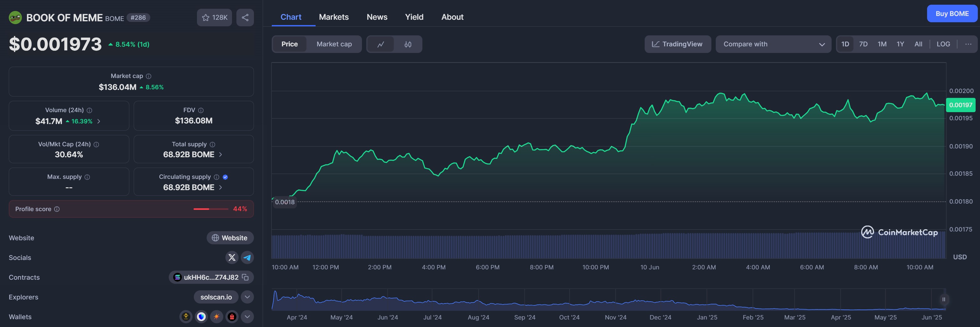Open the blue shield wallet icon
This screenshot has width=980, height=327.
pyautogui.click(x=201, y=317)
